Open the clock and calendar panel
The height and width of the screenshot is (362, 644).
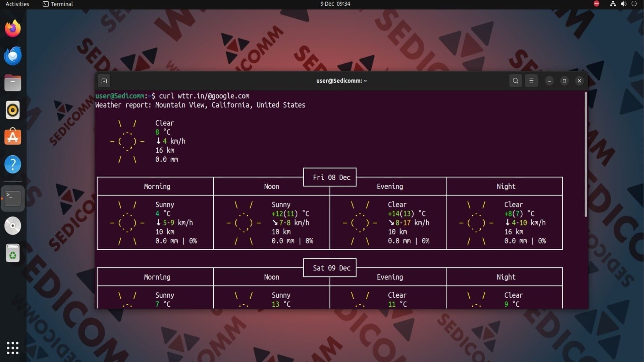(x=335, y=4)
